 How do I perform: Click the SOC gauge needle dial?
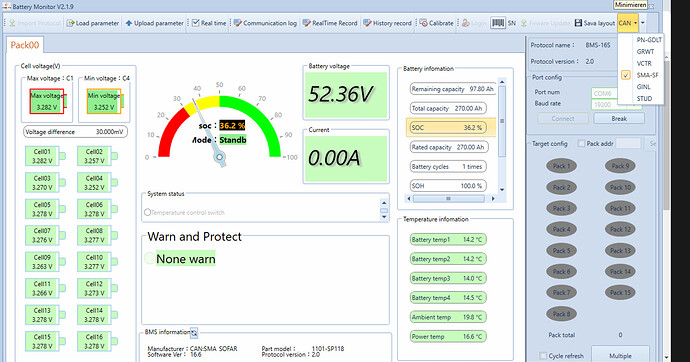tap(220, 157)
